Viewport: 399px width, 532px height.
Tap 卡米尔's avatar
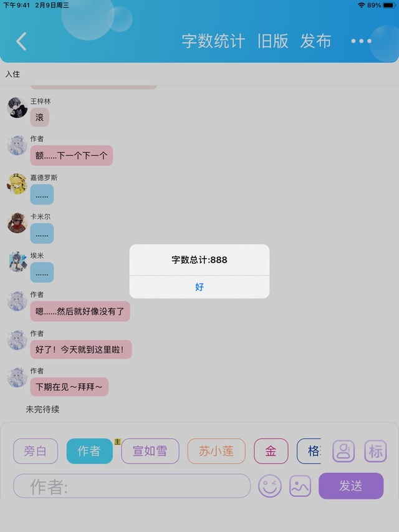tap(17, 223)
